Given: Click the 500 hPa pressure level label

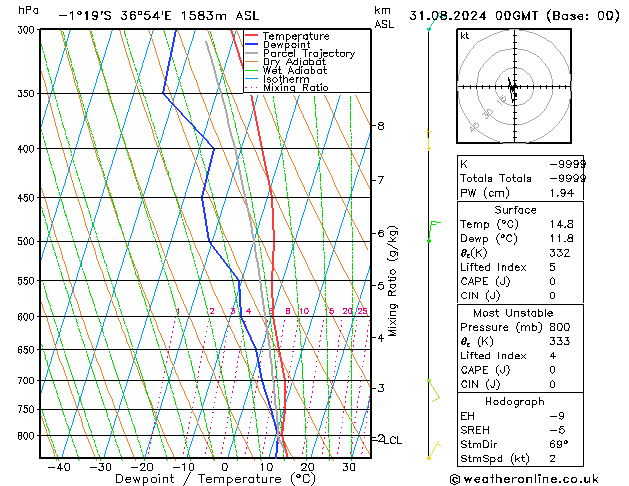Looking at the screenshot, I should pos(28,241).
